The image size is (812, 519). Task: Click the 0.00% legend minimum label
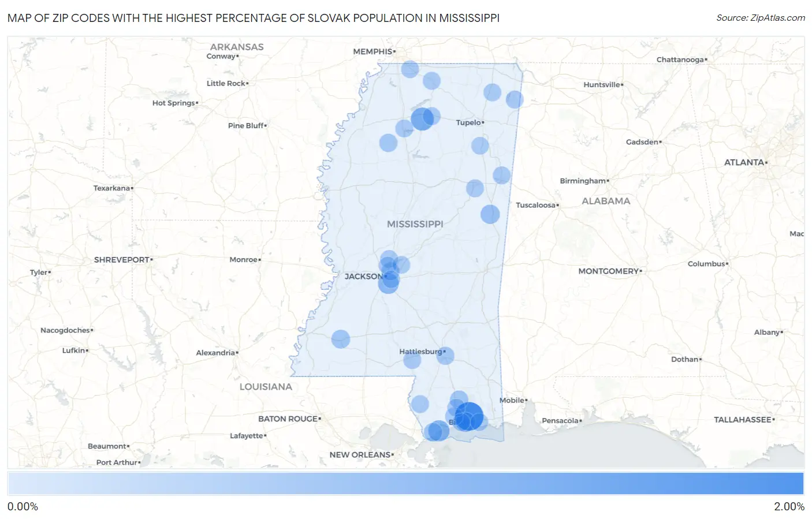23,506
